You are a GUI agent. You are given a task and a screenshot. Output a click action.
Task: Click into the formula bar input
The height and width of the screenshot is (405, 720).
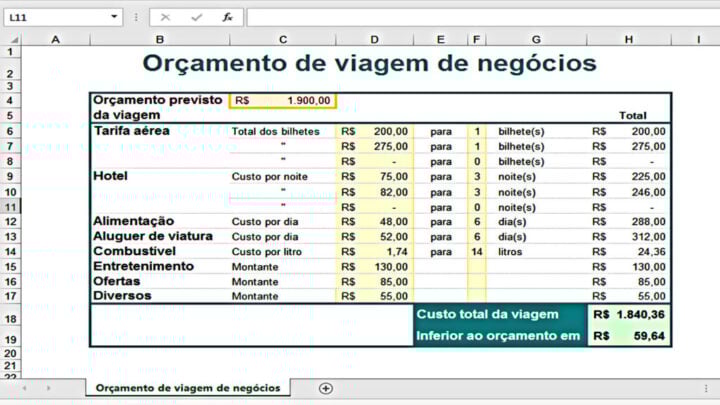point(480,17)
